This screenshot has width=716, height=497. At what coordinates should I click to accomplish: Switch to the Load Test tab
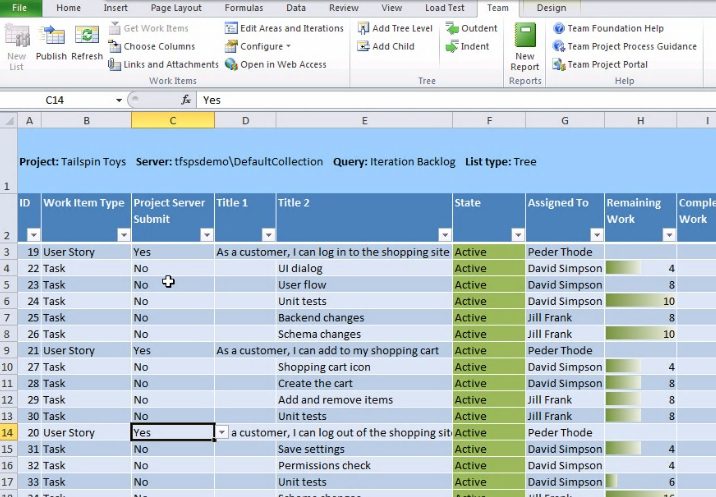click(x=444, y=8)
